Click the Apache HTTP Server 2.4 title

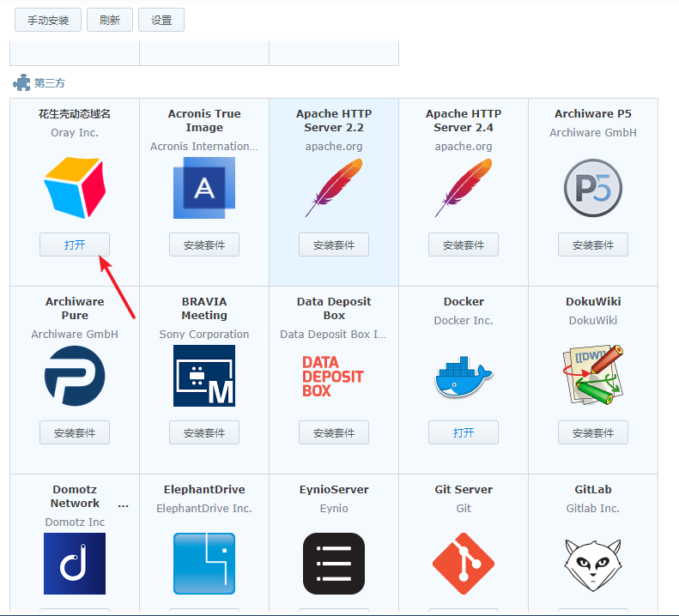[464, 120]
